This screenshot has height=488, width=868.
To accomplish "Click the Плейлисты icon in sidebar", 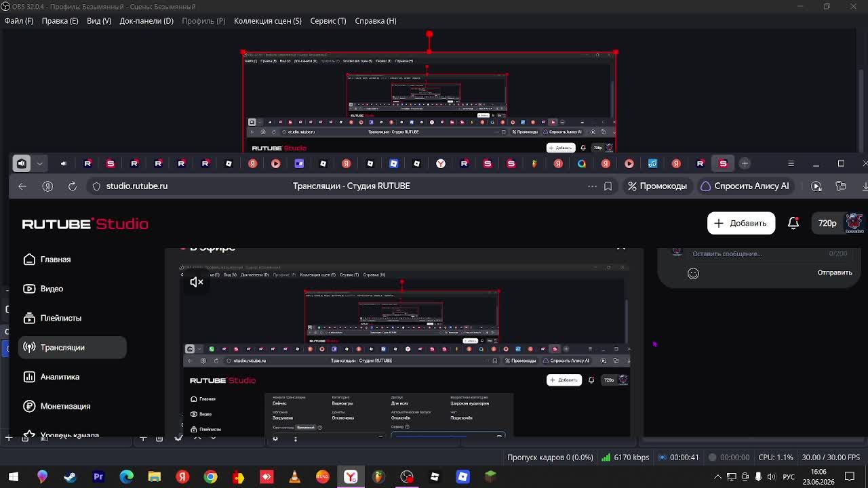I will (x=29, y=318).
